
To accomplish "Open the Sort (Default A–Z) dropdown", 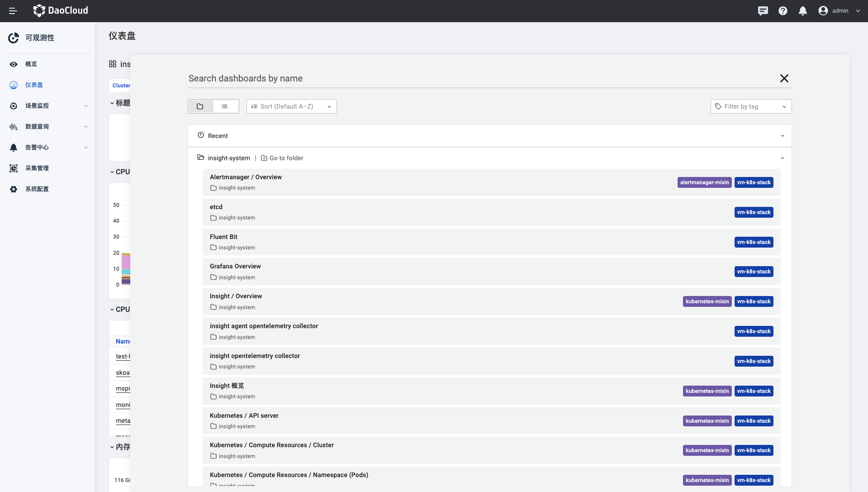I will click(291, 106).
